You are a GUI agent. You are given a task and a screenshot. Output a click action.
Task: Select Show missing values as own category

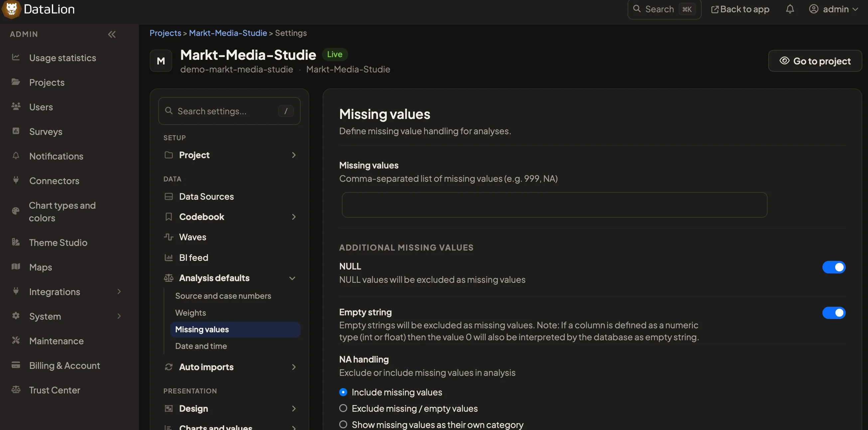click(343, 425)
